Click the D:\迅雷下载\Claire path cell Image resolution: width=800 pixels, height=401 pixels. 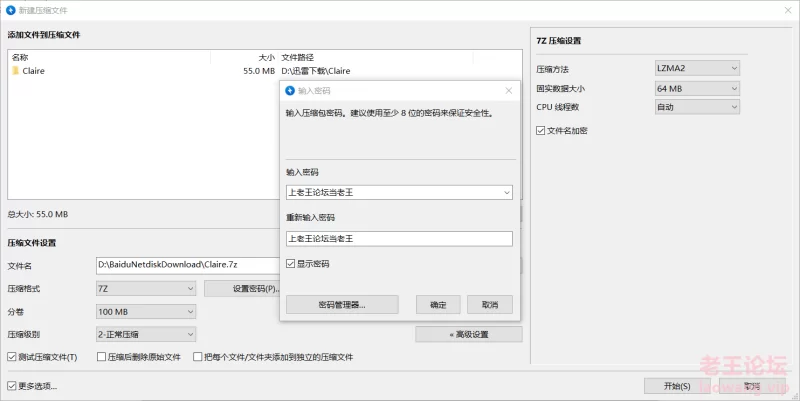coord(316,71)
